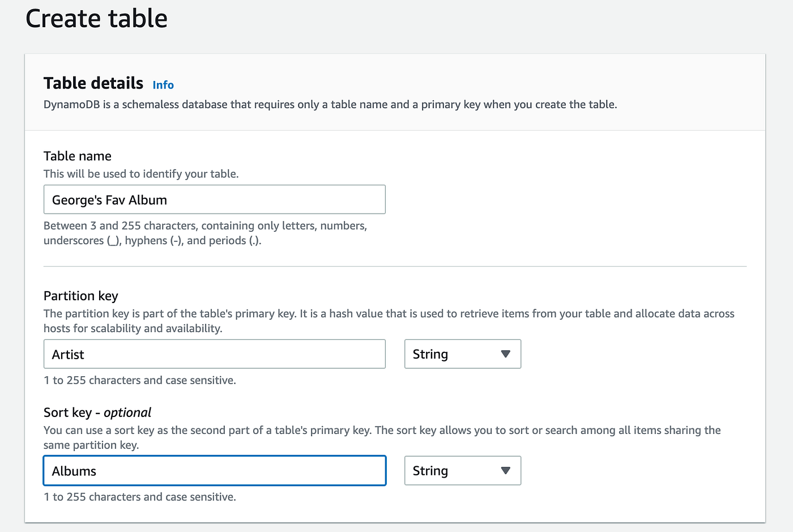The width and height of the screenshot is (793, 532).
Task: Click the character limit hint under Albums
Action: pos(140,497)
